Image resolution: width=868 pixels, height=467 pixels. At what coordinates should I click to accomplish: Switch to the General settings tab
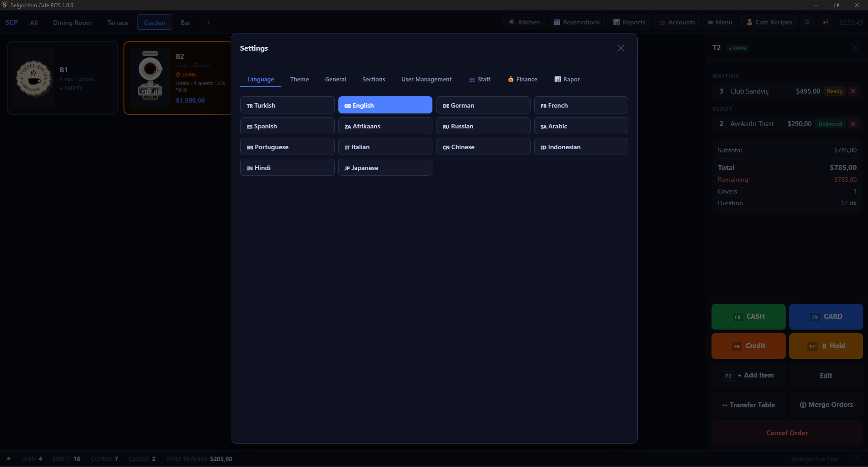click(335, 79)
